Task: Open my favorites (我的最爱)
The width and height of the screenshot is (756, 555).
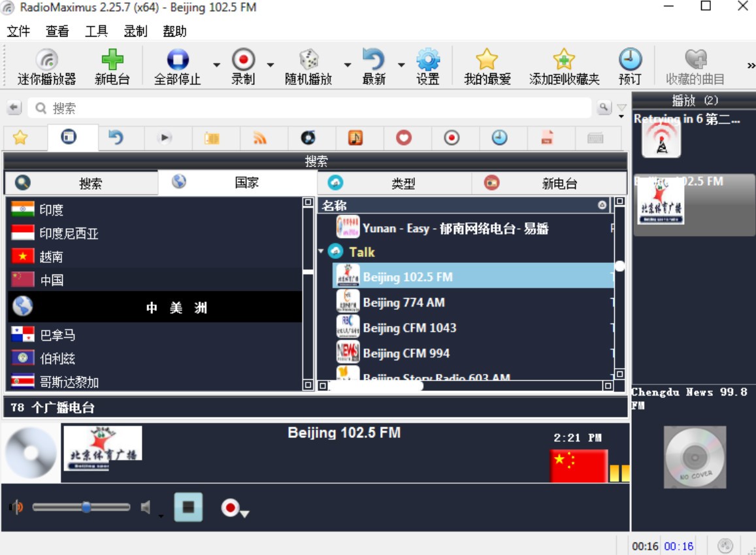Action: 487,67
